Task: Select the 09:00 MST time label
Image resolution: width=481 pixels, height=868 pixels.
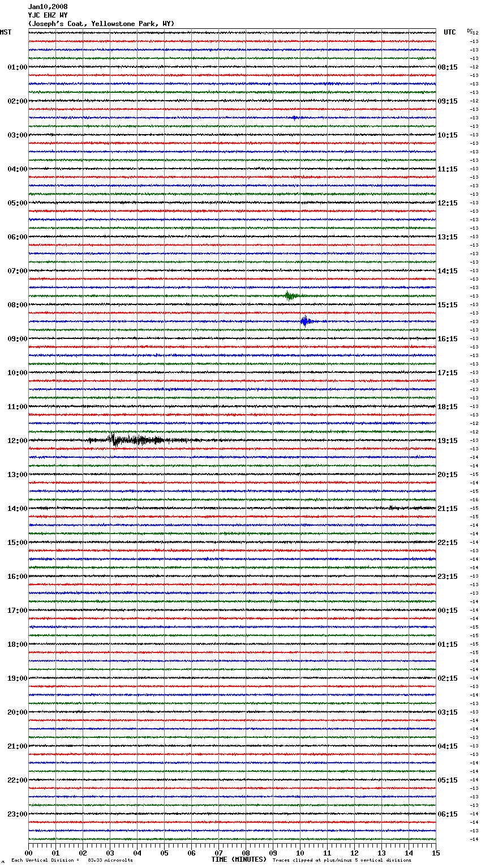Action: click(18, 339)
